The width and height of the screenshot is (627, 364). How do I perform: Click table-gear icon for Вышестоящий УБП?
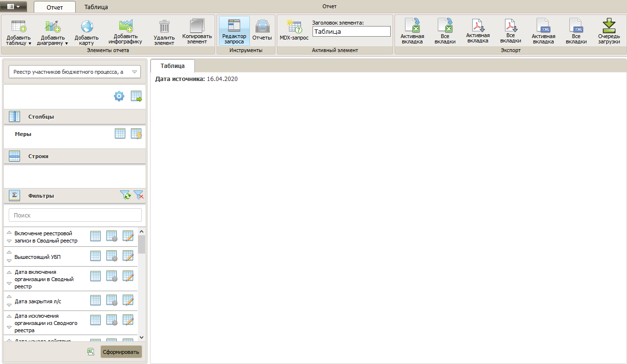[x=112, y=256]
